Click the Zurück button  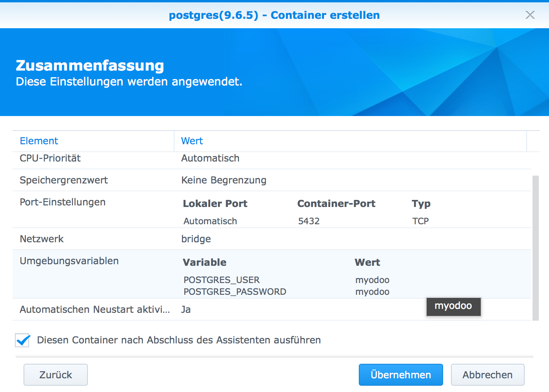[55, 374]
